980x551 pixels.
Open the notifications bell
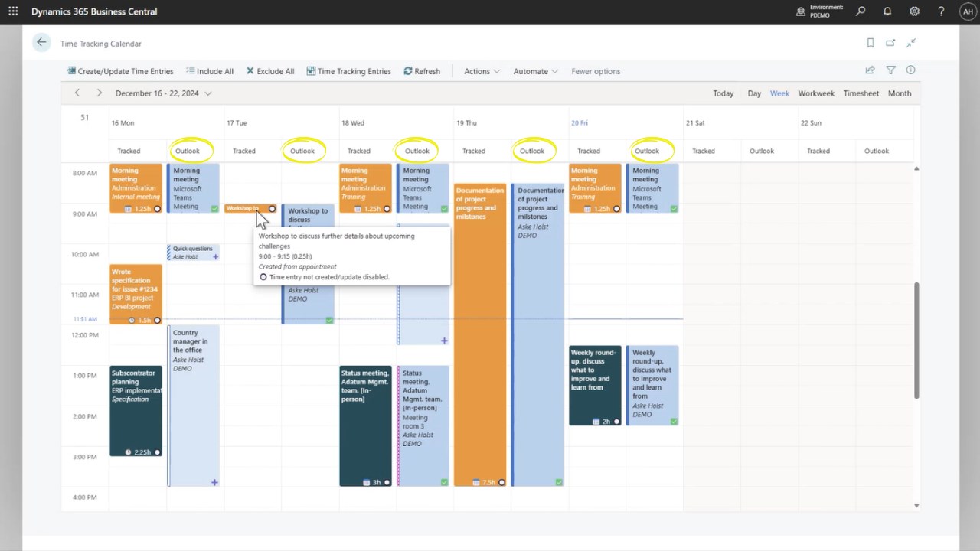887,11
